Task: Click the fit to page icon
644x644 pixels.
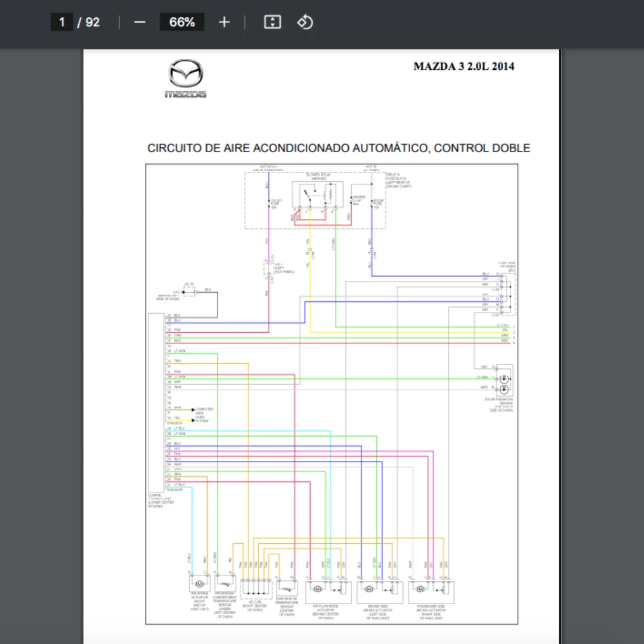Action: [x=273, y=22]
